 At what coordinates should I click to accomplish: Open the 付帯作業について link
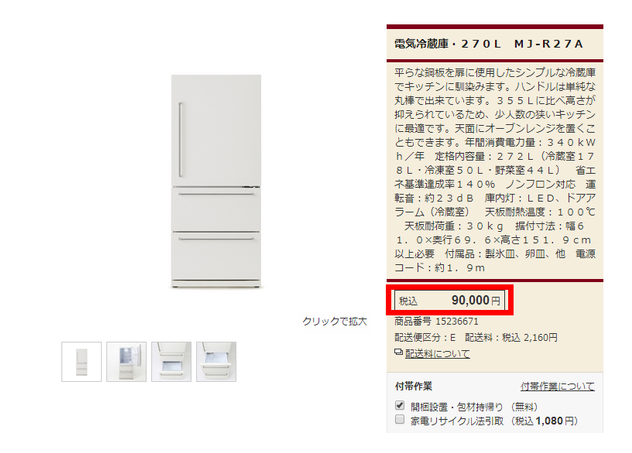point(557,386)
